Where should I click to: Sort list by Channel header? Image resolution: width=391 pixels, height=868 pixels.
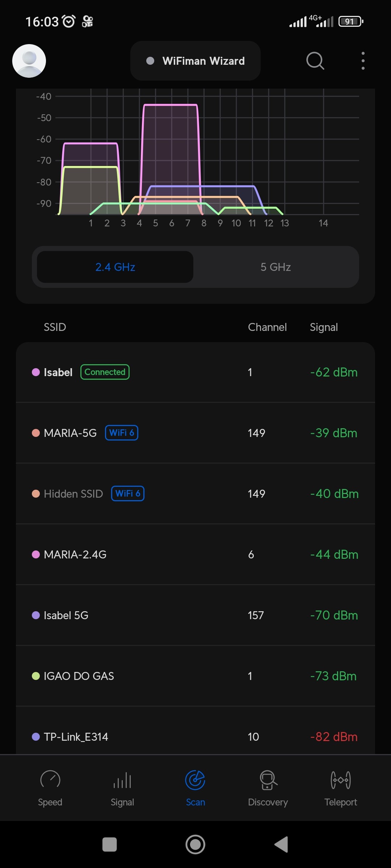(x=267, y=327)
